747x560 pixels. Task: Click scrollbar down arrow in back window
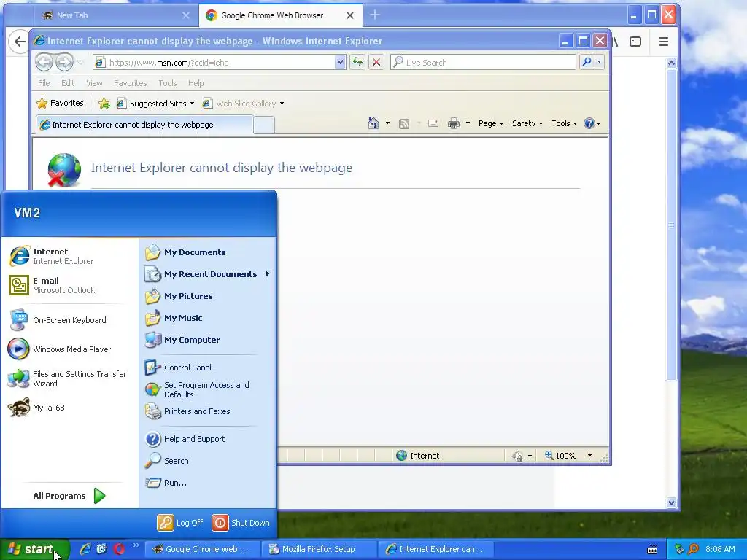[x=671, y=502]
